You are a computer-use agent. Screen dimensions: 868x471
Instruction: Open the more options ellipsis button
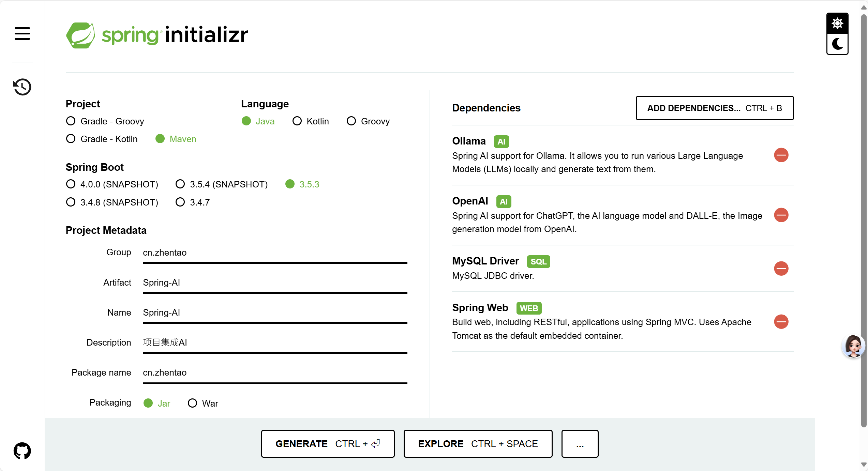[x=580, y=444]
